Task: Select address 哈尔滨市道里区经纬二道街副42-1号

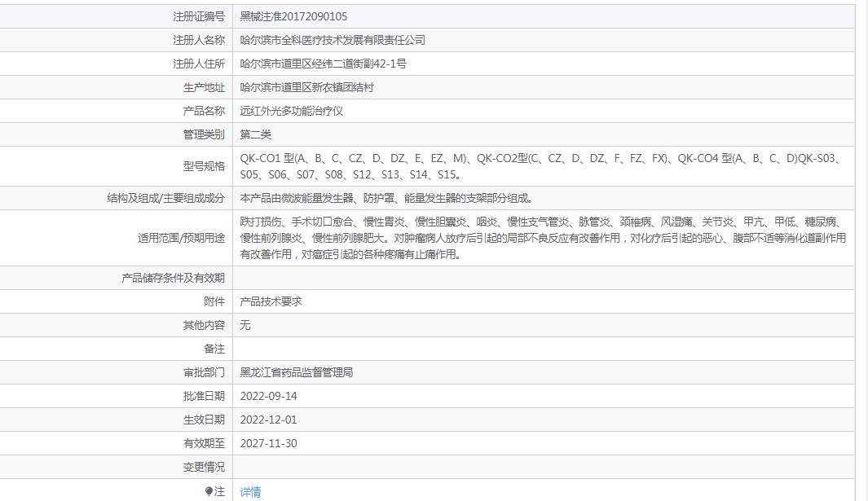Action: tap(324, 64)
